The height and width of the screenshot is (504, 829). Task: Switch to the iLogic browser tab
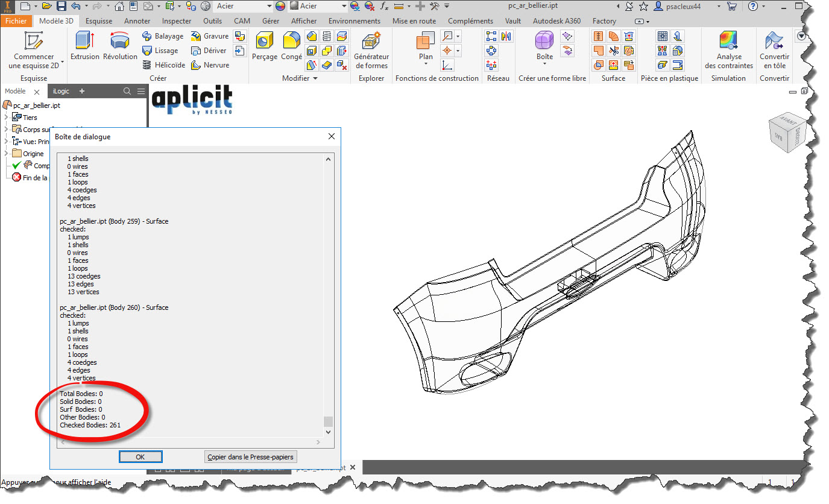coord(61,91)
